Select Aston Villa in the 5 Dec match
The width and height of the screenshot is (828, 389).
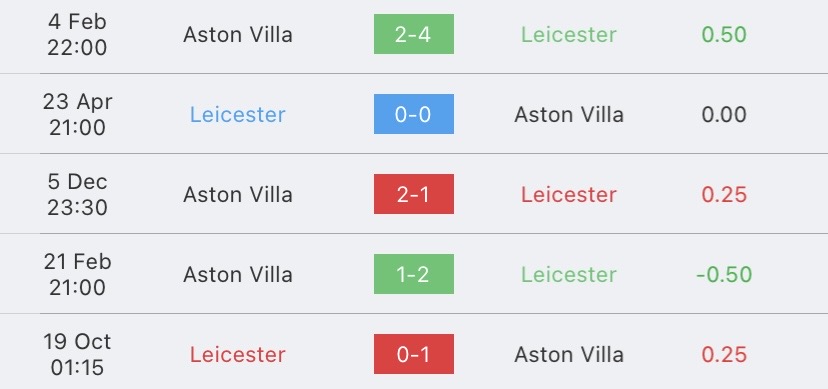click(238, 195)
